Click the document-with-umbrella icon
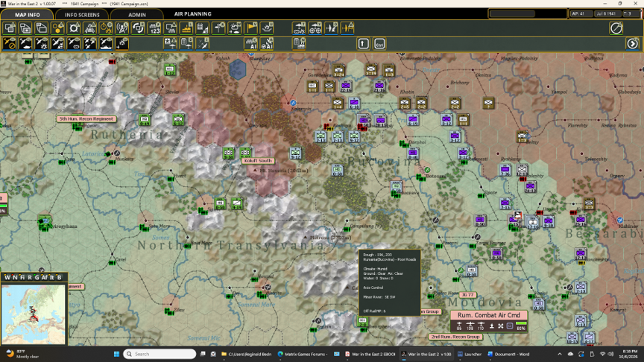The image size is (644, 362). [186, 43]
